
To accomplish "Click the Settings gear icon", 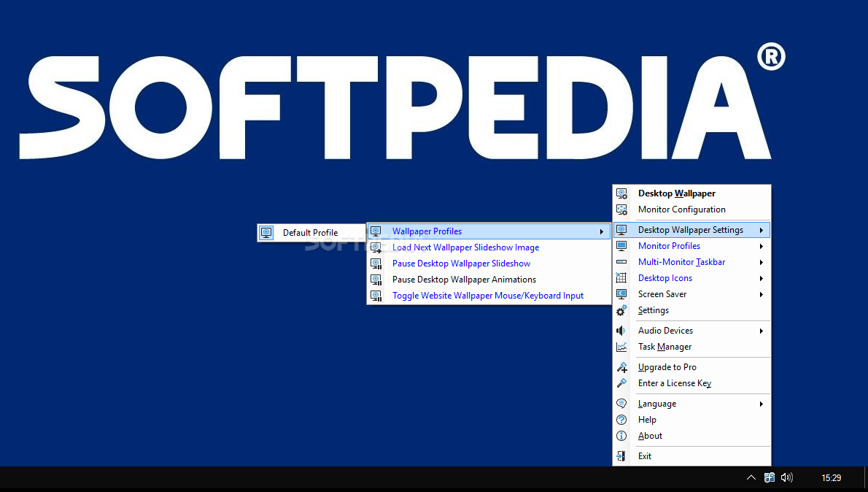I will pos(621,310).
